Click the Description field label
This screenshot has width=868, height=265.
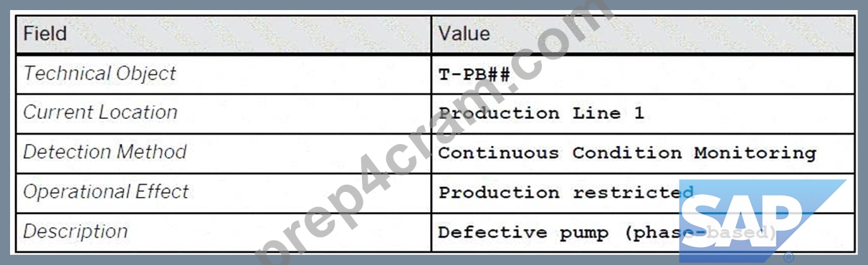click(75, 231)
